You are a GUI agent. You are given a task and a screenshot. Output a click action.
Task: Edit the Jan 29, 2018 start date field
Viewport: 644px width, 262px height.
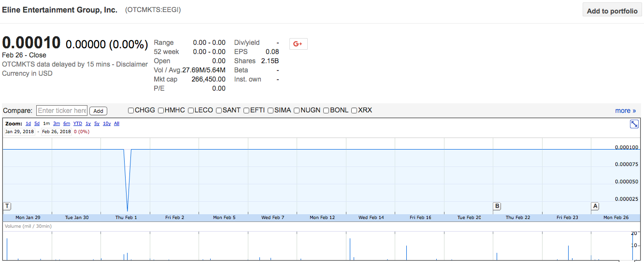20,131
